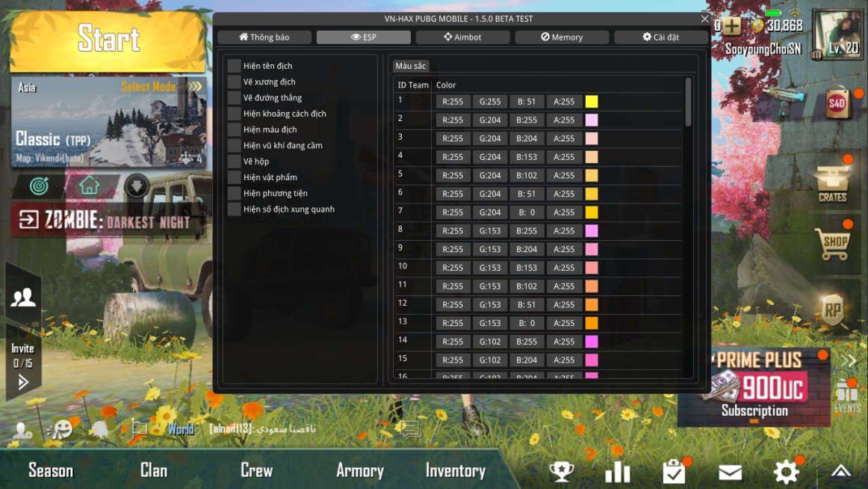Open the color swatch for team 7

coord(592,212)
